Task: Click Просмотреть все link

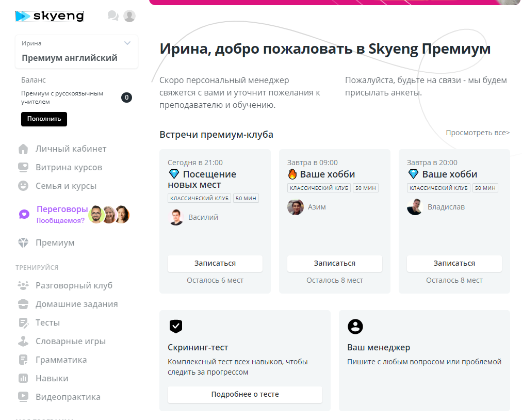Action: point(478,133)
